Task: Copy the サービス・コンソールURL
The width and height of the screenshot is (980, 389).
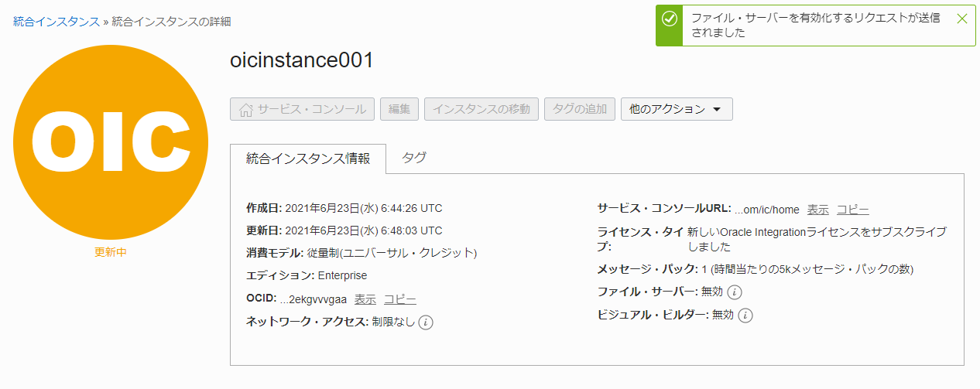Action: (x=852, y=210)
